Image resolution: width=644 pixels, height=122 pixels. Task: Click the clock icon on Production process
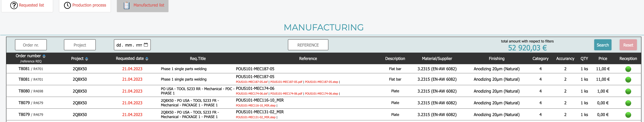click(67, 5)
